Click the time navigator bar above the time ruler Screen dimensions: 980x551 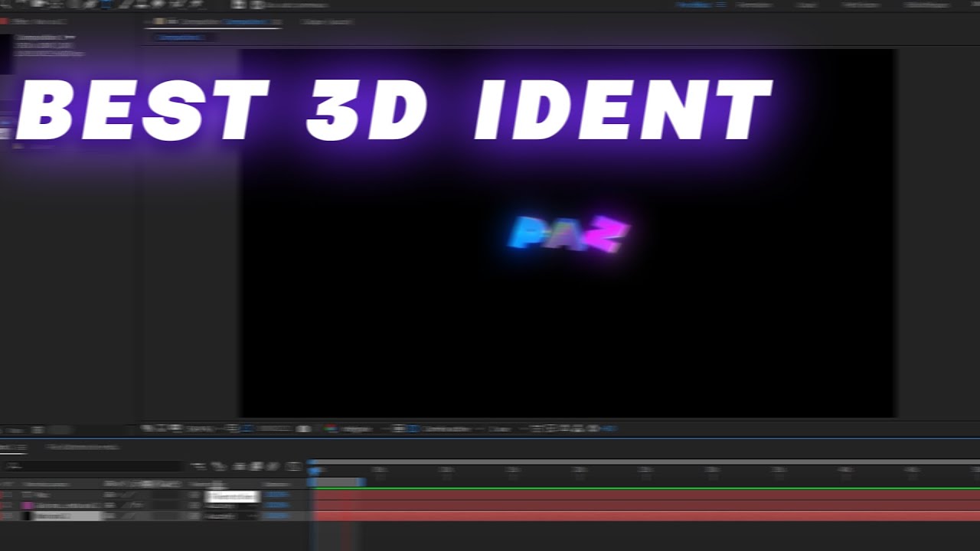[644, 462]
